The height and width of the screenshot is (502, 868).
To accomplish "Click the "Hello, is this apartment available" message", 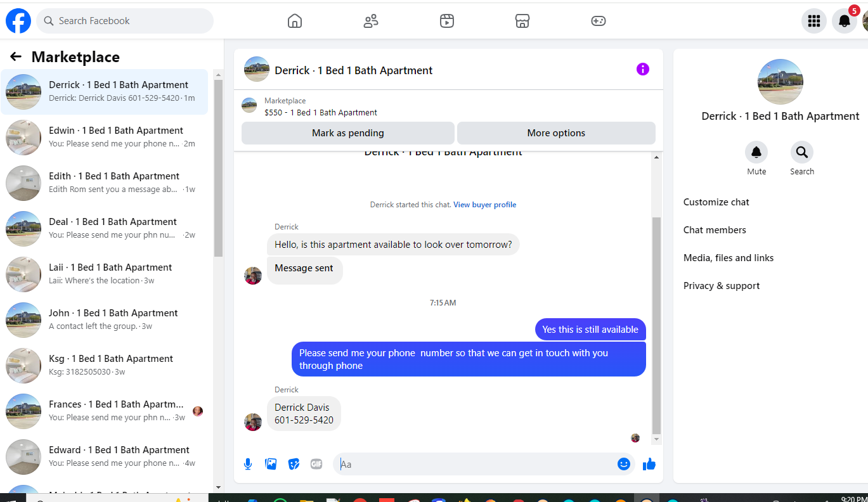I will tap(393, 245).
